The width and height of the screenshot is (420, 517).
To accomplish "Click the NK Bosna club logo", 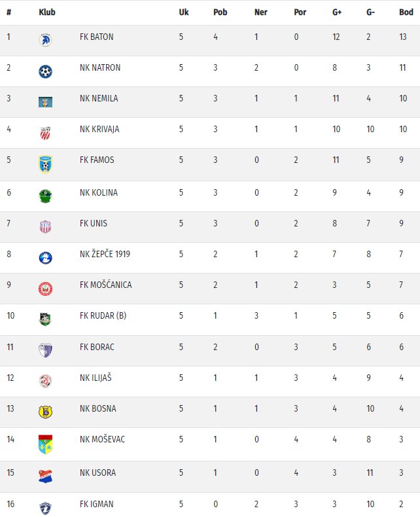I will [x=45, y=412].
